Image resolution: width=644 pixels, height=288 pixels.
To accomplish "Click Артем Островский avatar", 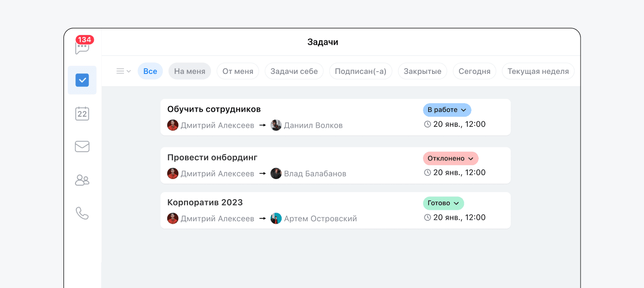I will [276, 218].
